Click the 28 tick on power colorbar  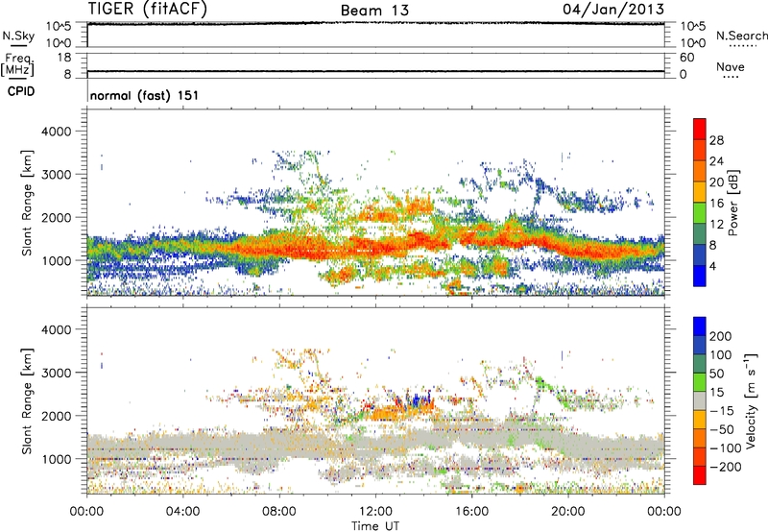716,140
